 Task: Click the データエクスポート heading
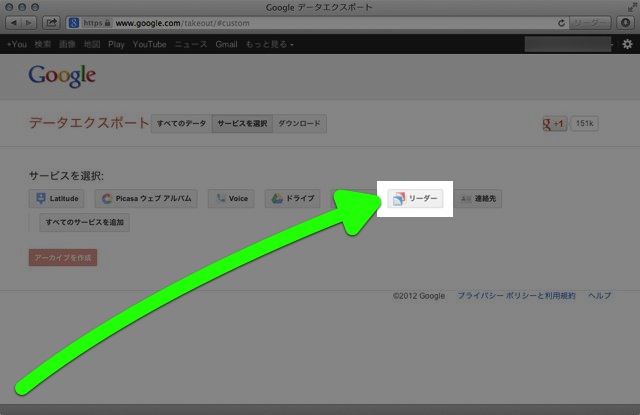point(89,123)
